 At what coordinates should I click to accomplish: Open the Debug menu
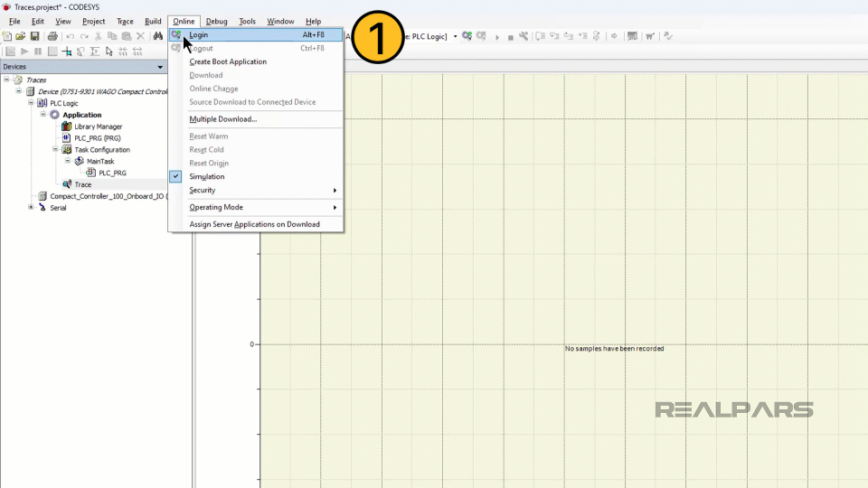coord(216,21)
